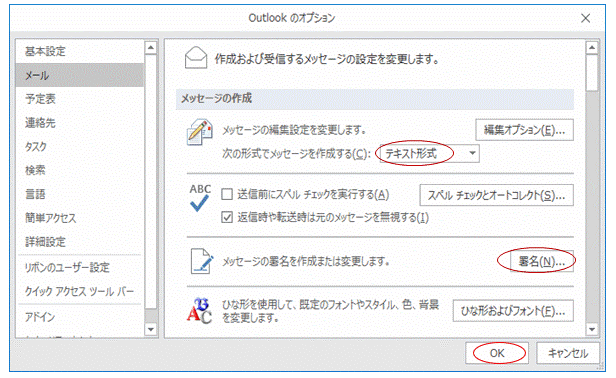Image resolution: width=616 pixels, height=378 pixels.
Task: Select タスク category
Action: 80,147
